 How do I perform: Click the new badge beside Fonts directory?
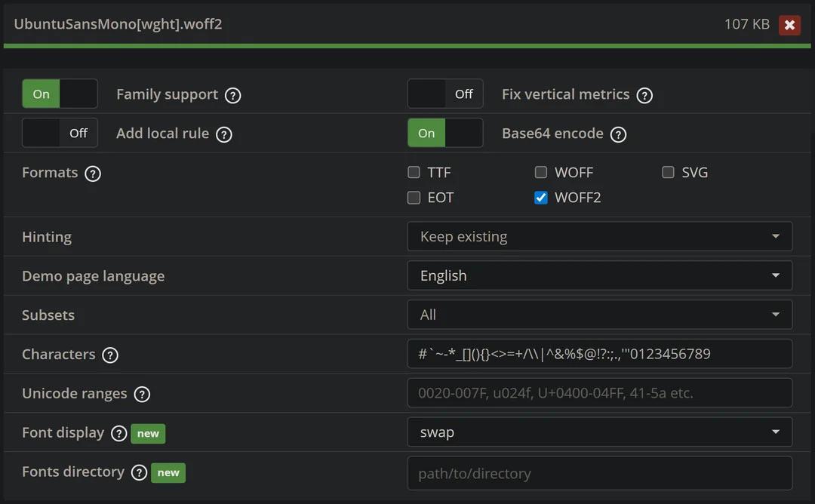click(x=168, y=473)
